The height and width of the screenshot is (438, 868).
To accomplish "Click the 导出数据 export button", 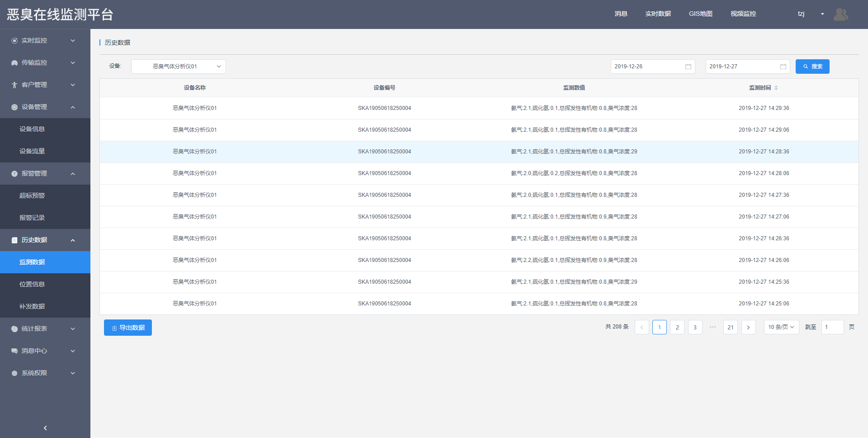I will pos(128,328).
